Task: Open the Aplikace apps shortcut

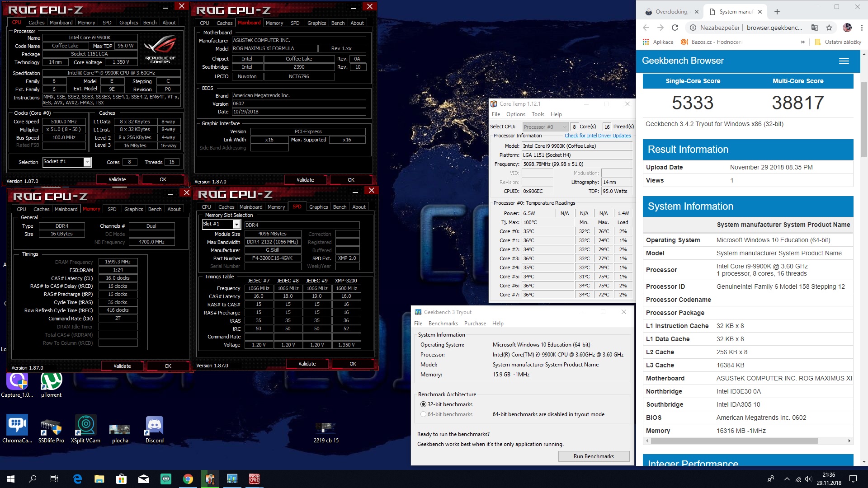Action: tap(658, 42)
